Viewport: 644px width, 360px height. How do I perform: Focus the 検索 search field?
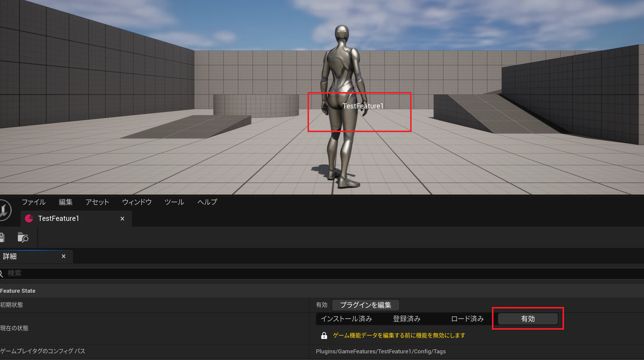click(322, 273)
